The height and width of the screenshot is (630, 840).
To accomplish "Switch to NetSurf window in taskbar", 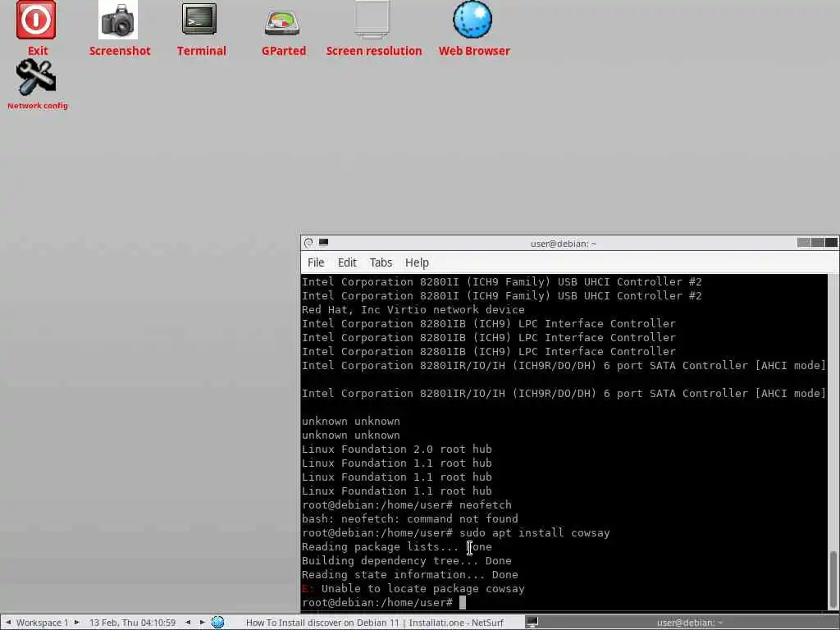I will [x=374, y=623].
